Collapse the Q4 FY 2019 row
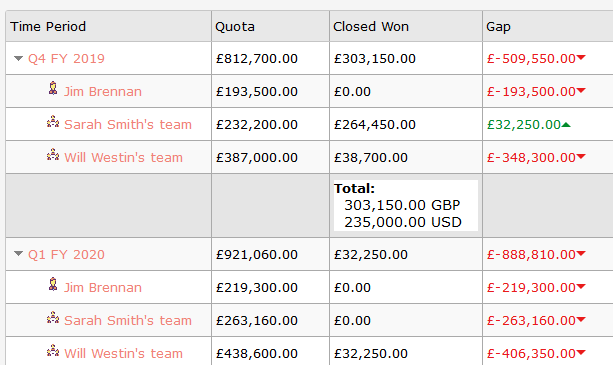This screenshot has height=365, width=613. click(x=18, y=59)
